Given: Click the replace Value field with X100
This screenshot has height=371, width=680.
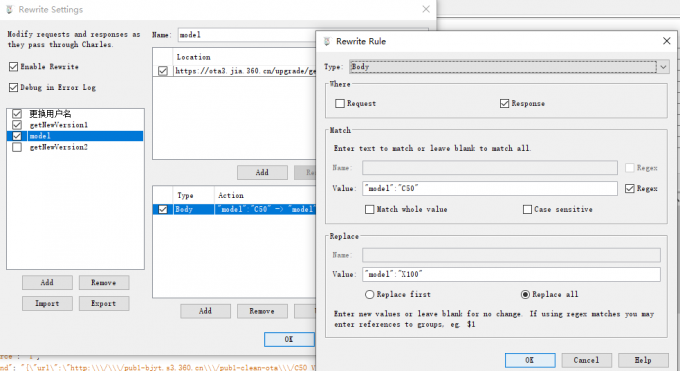Looking at the screenshot, I should [511, 274].
